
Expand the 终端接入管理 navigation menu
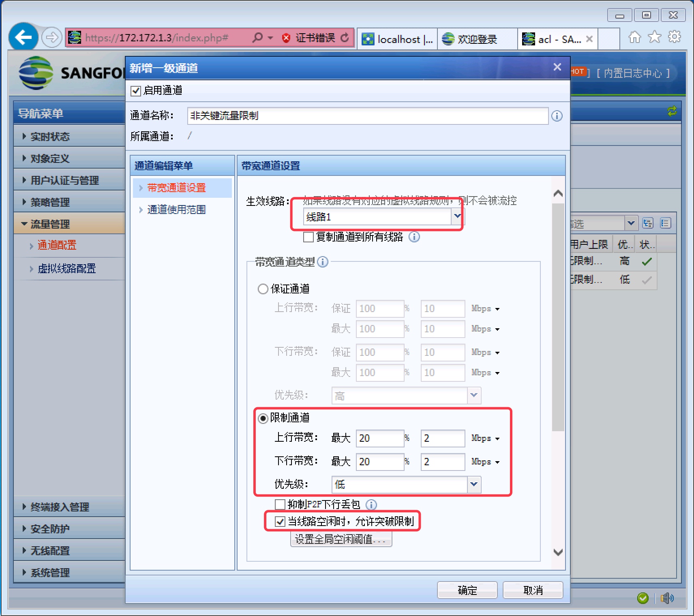69,507
